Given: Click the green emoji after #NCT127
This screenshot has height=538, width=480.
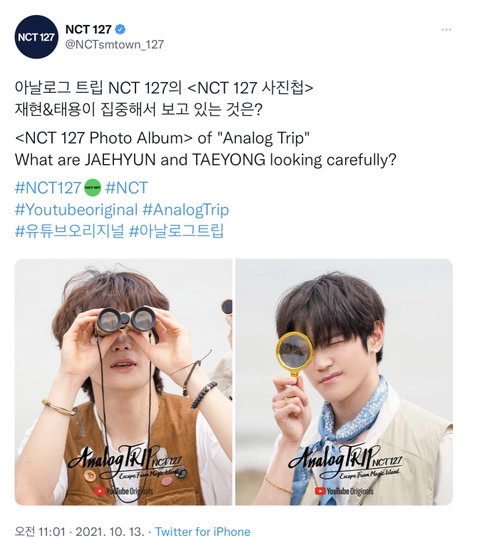Looking at the screenshot, I should click(93, 188).
